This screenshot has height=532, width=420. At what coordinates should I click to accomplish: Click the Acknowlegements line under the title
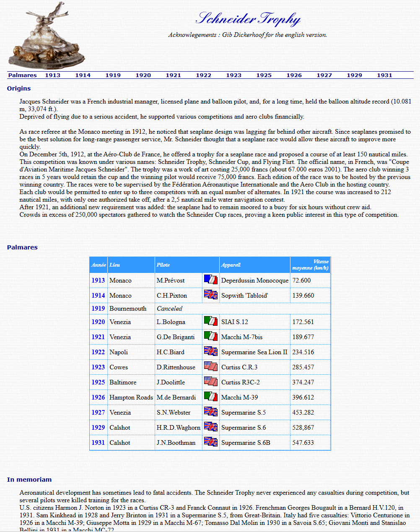tap(248, 35)
